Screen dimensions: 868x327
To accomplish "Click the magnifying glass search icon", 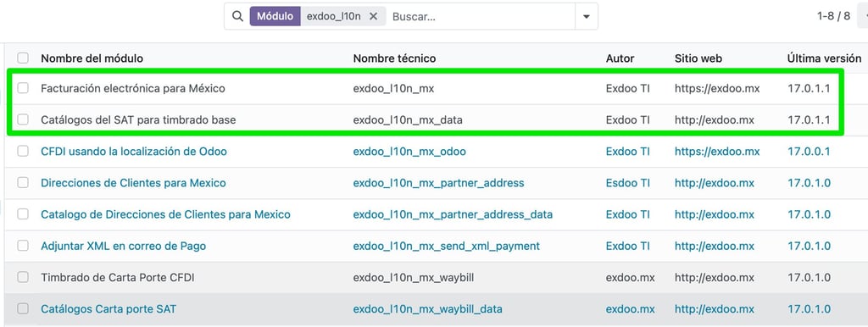I will 237,17.
